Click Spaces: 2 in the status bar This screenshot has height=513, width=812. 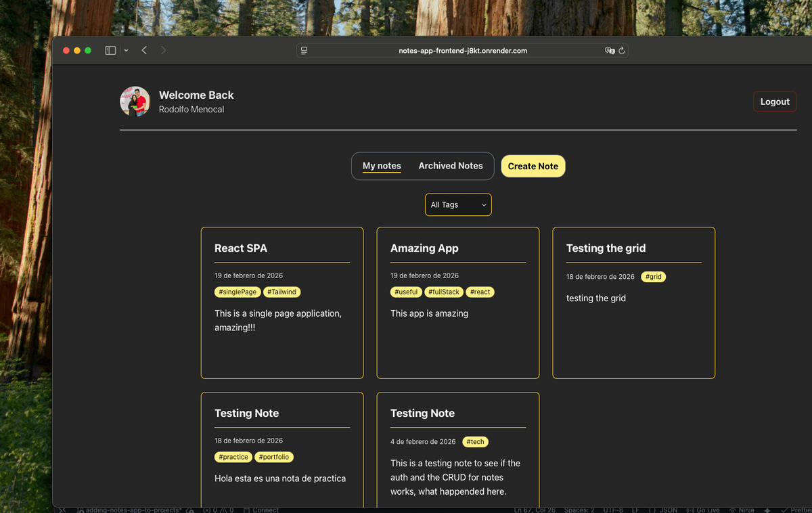[x=579, y=510]
